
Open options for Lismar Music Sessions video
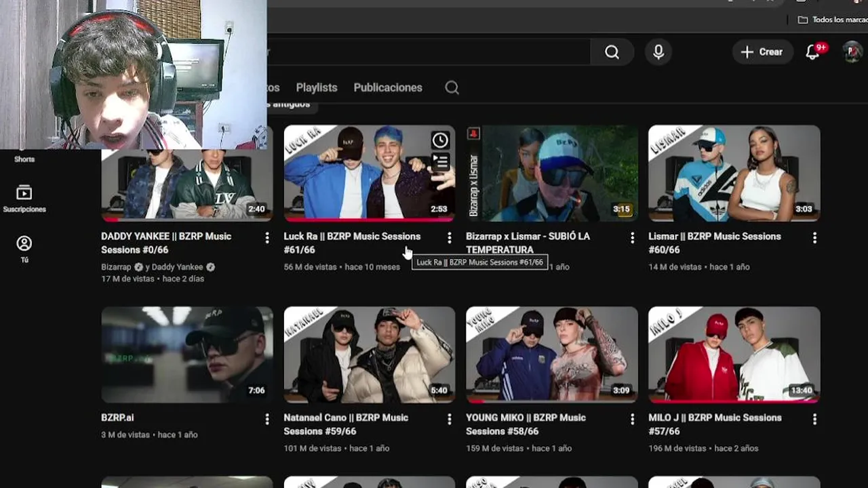[814, 237]
